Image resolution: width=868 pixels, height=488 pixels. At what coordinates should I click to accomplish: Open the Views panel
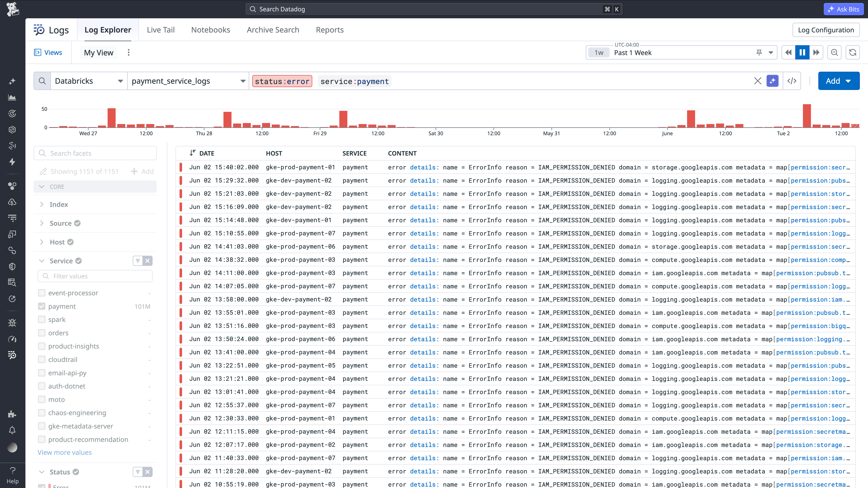point(48,53)
